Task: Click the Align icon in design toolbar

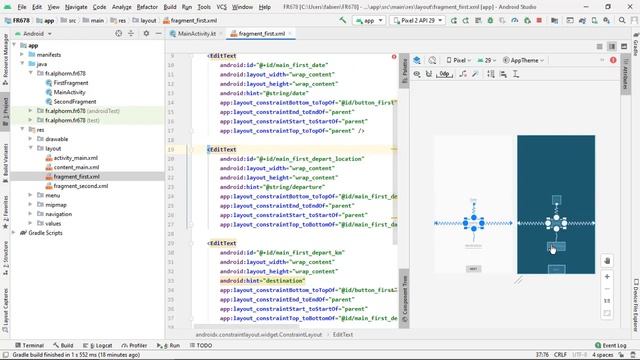Action: tap(503, 74)
